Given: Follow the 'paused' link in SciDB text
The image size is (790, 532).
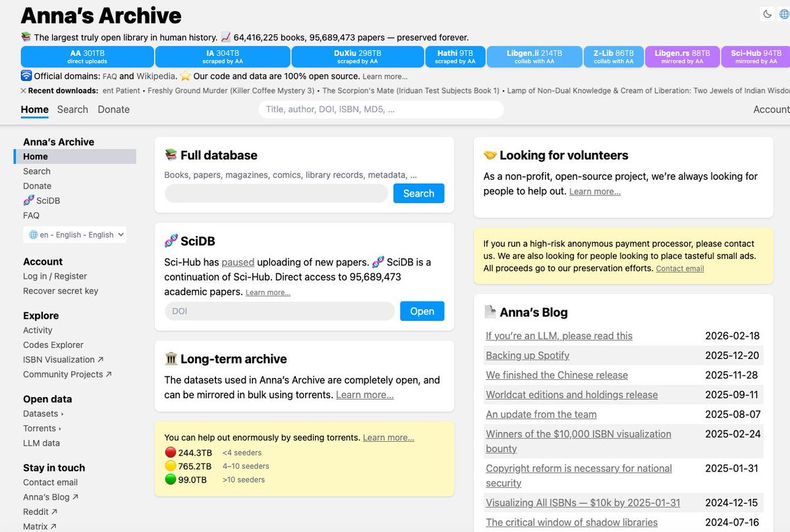Looking at the screenshot, I should (x=238, y=262).
